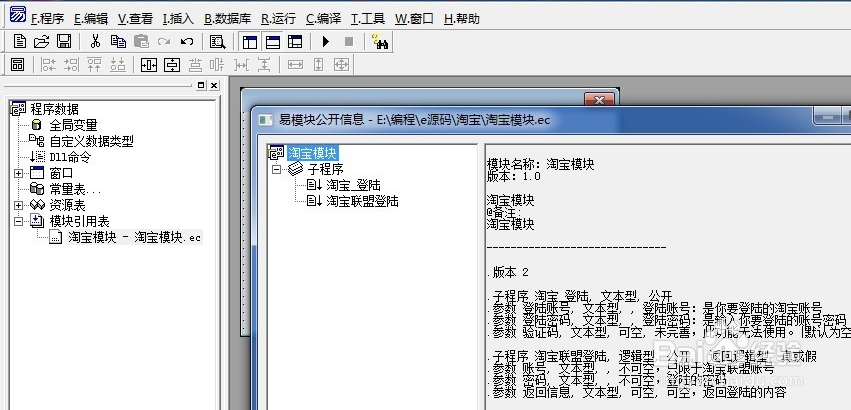Open the T.工具 menu
The image size is (851, 410).
[x=368, y=18]
